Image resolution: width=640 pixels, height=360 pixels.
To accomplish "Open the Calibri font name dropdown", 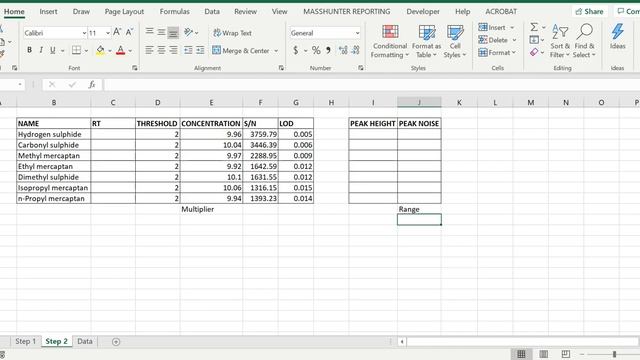I will coord(84,33).
